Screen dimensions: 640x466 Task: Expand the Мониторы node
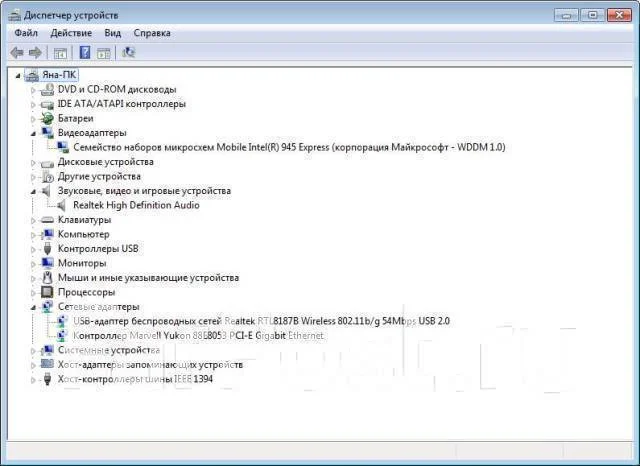pos(33,264)
